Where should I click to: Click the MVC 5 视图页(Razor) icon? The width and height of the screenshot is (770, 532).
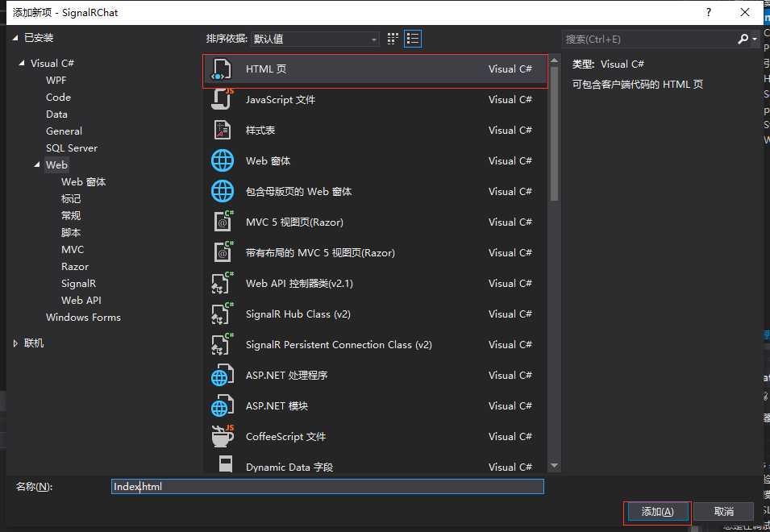223,222
